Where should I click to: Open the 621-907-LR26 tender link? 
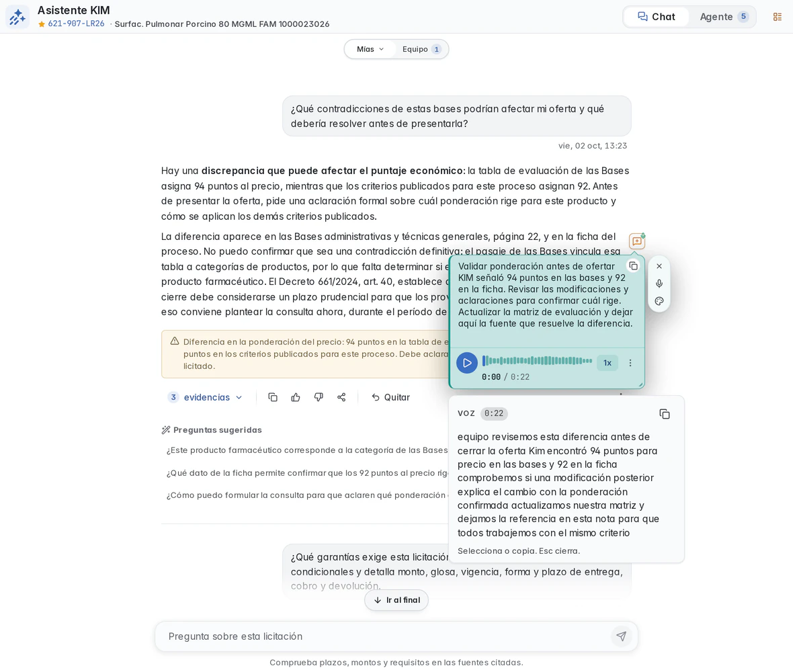(76, 24)
